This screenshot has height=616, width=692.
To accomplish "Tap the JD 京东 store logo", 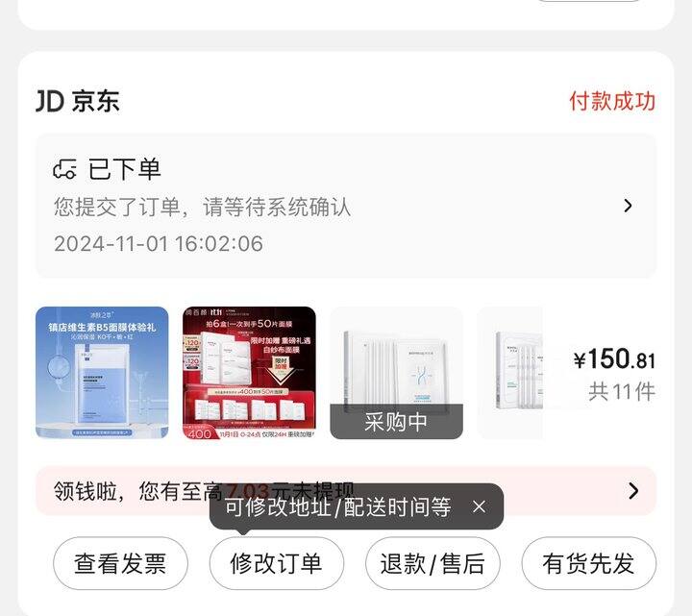I will point(78,102).
